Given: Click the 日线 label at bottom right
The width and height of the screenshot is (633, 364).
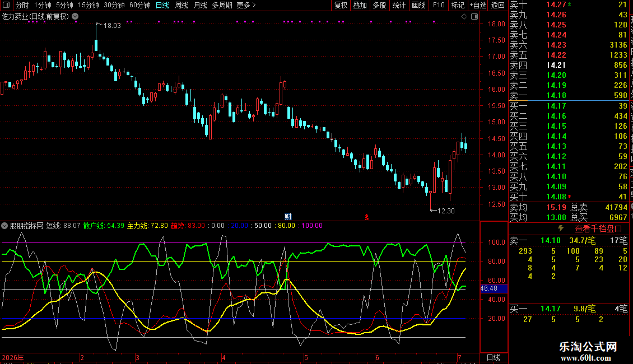Looking at the screenshot, I should (x=493, y=357).
